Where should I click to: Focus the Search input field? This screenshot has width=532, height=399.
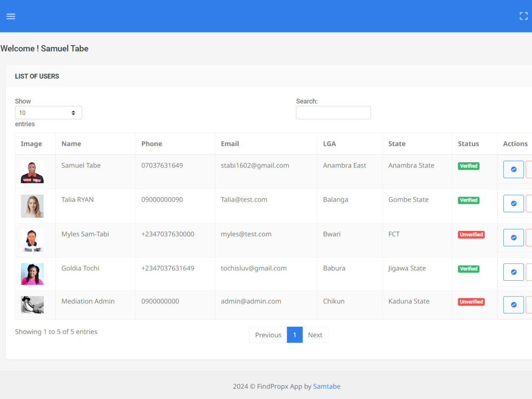point(333,113)
